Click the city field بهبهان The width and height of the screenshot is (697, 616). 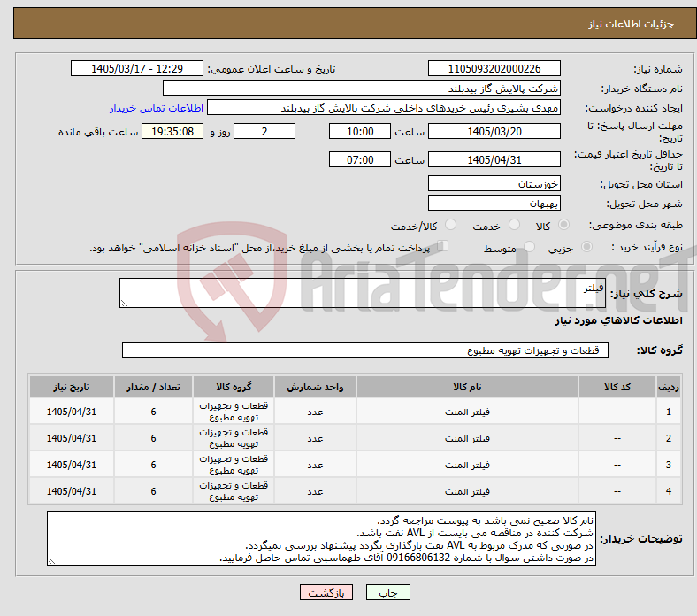pos(494,203)
